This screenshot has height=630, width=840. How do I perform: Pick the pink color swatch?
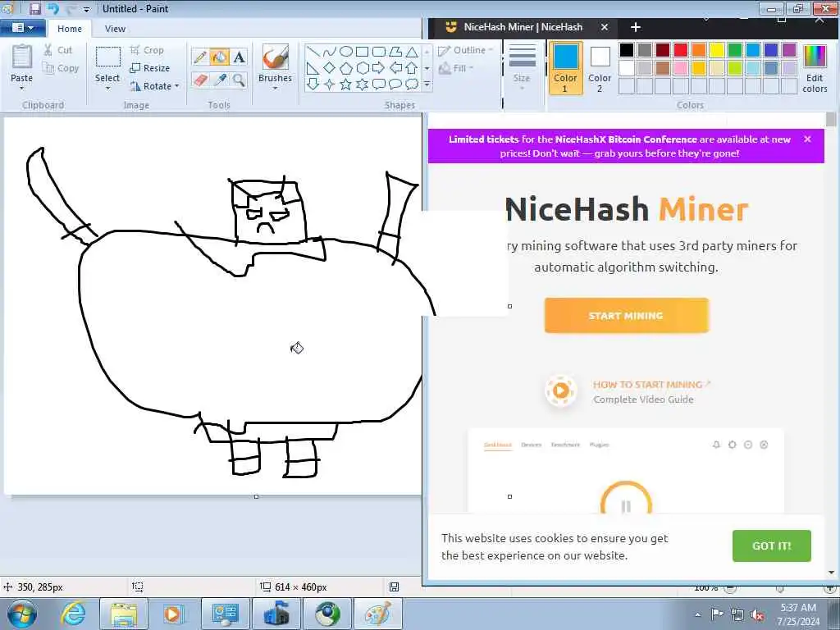[x=680, y=68]
